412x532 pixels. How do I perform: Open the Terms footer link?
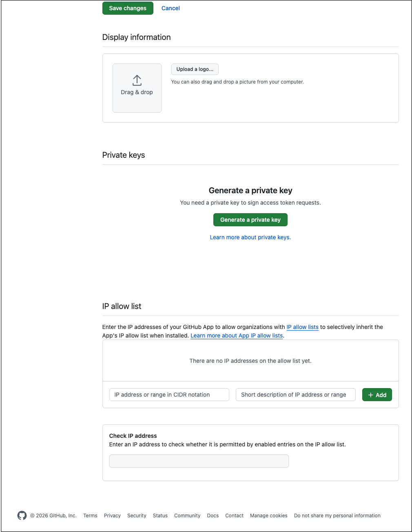point(90,516)
